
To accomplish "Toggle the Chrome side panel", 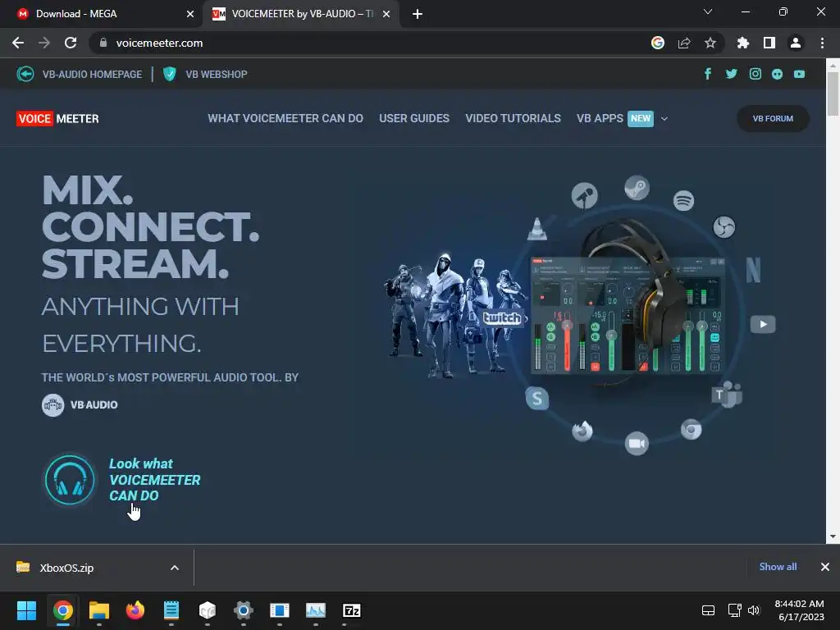I will (x=769, y=43).
